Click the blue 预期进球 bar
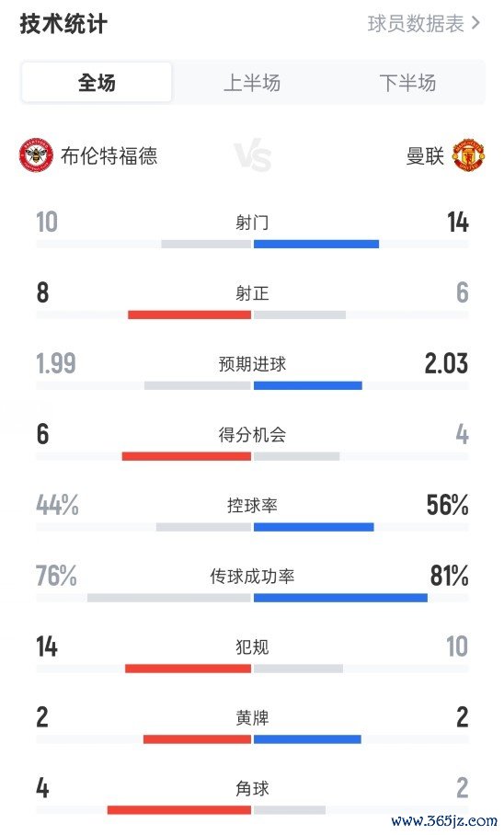Image resolution: width=504 pixels, height=835 pixels. pos(308,385)
